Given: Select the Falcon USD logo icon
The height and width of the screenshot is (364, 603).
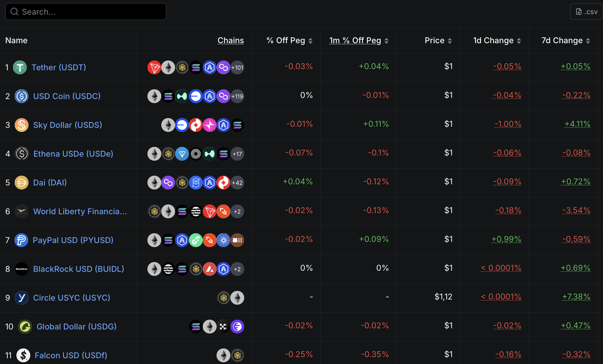Looking at the screenshot, I should (x=23, y=355).
